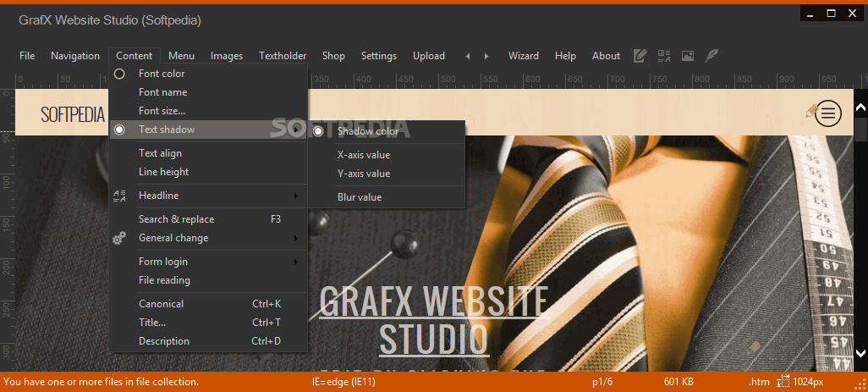
Task: Close the GrafX Website Studio window
Action: click(x=853, y=14)
